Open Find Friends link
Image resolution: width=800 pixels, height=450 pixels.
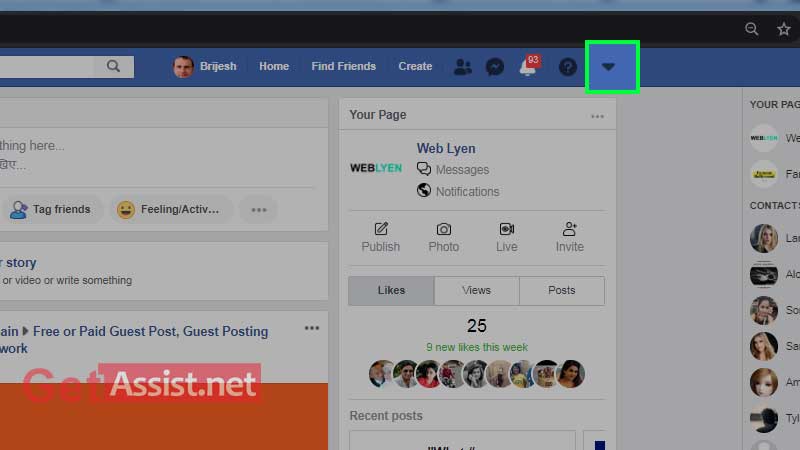(343, 66)
